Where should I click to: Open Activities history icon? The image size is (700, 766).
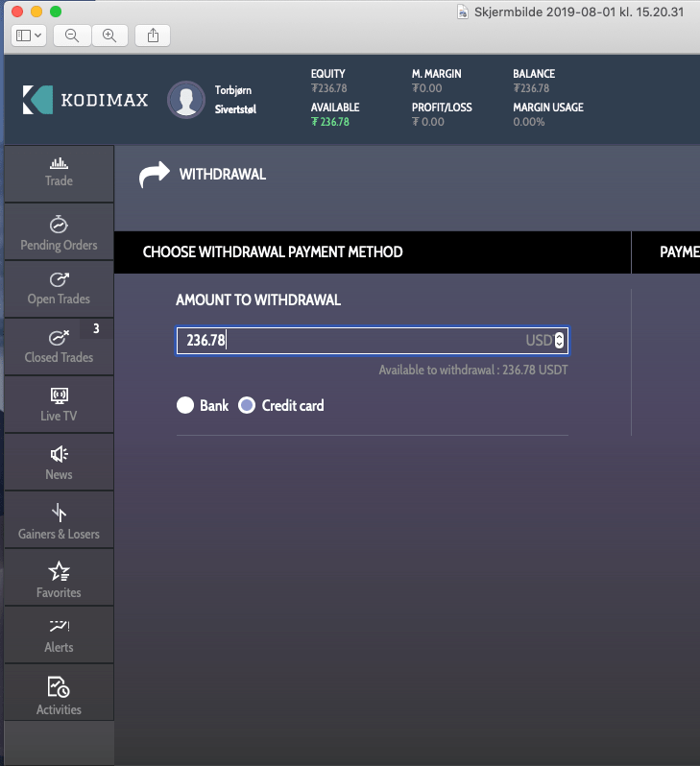(59, 696)
